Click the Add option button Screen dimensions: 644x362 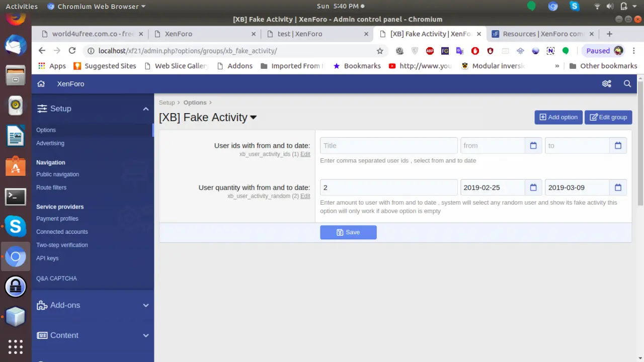coord(558,117)
